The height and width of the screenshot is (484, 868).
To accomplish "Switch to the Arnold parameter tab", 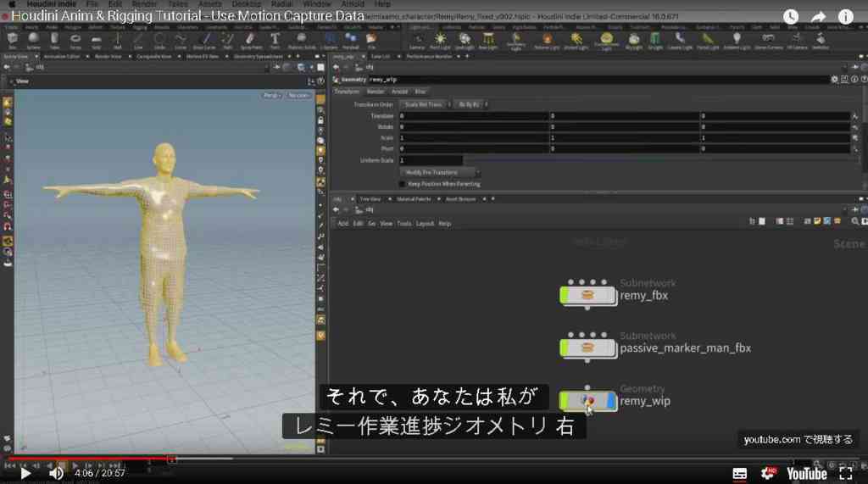I will point(400,92).
